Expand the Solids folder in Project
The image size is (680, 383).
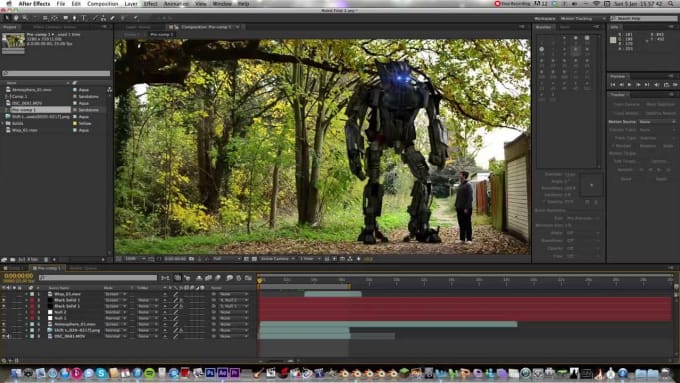click(x=3, y=123)
